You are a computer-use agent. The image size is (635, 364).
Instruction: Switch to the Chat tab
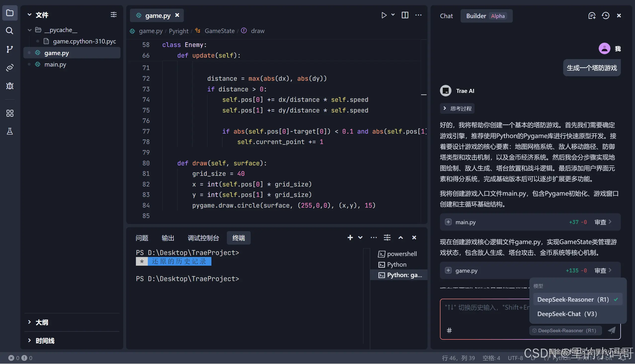coord(446,16)
